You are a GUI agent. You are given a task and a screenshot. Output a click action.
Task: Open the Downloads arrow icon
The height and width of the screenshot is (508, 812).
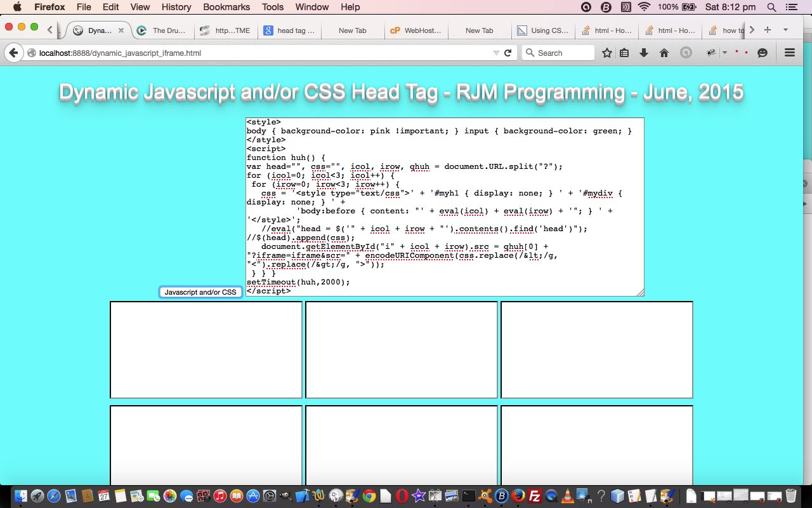644,53
